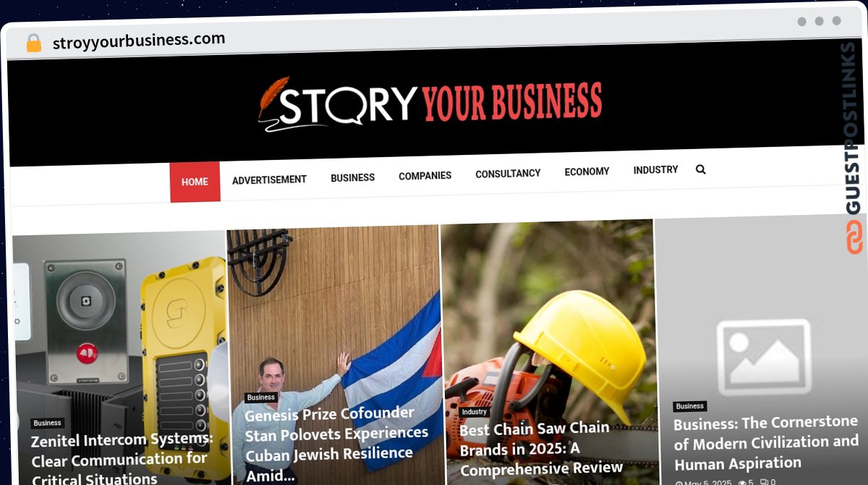
Task: Click the comments icon under last article
Action: point(764,481)
